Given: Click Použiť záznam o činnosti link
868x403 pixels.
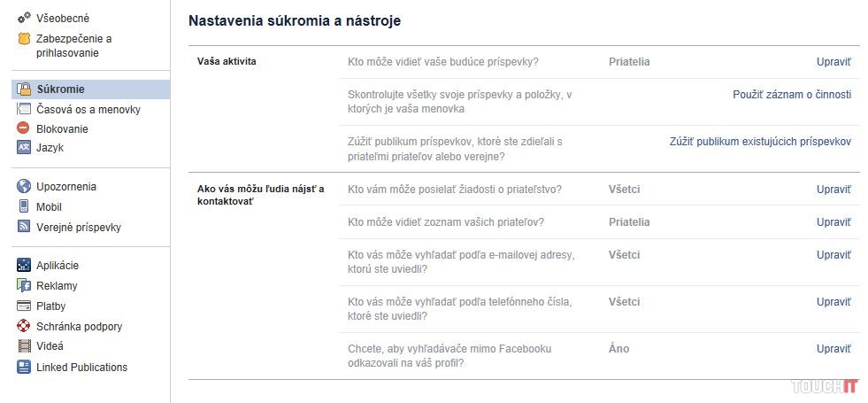Looking at the screenshot, I should (792, 94).
